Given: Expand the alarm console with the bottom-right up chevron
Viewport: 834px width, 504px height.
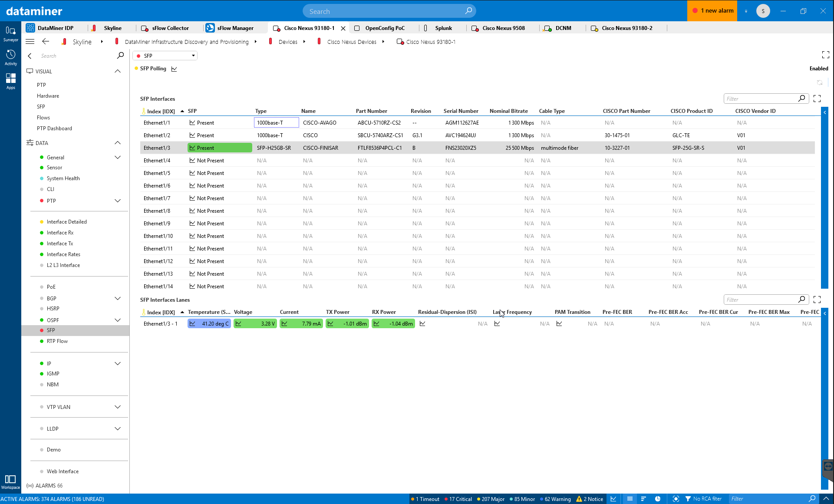Looking at the screenshot, I should (826, 499).
